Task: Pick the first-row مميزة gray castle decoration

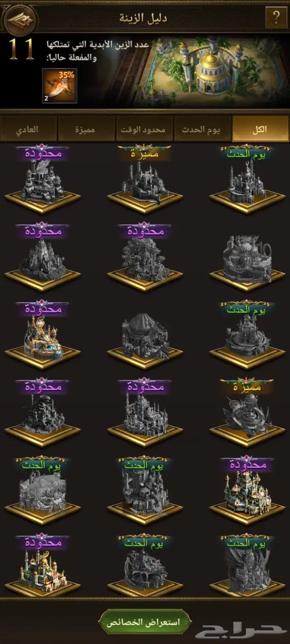Action: point(145,179)
